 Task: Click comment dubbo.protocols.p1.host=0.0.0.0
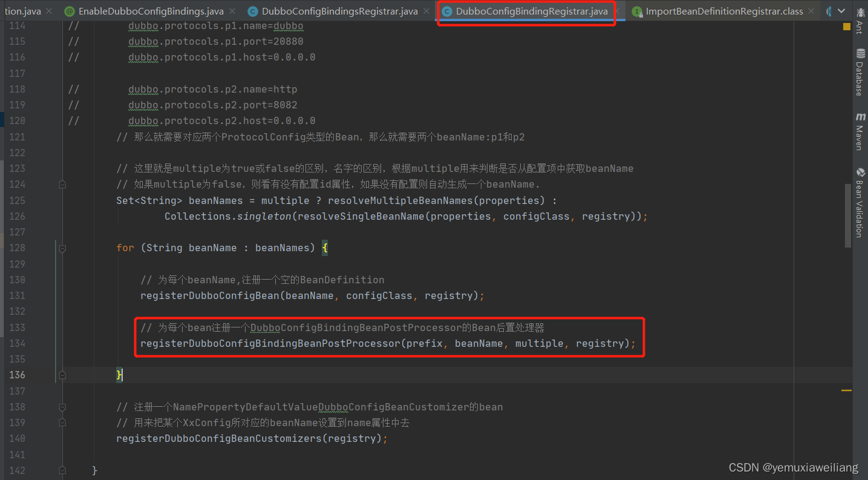pos(221,57)
